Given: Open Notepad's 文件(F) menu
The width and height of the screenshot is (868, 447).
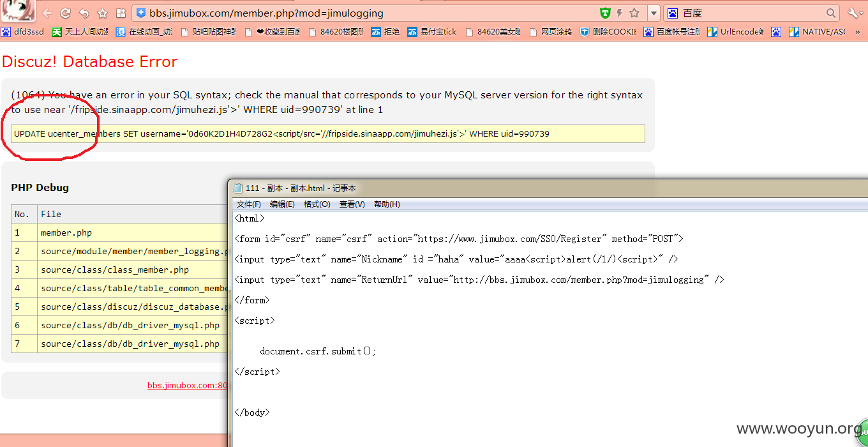Looking at the screenshot, I should point(249,204).
